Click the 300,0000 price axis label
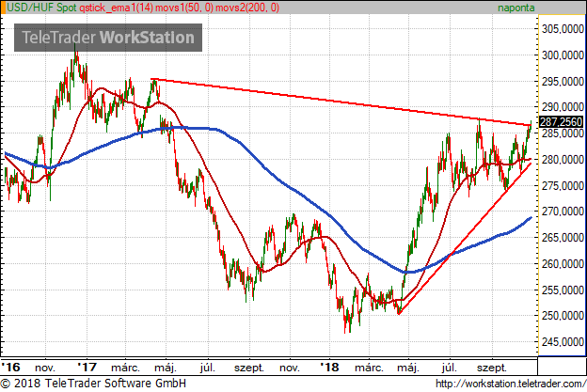Screen dimensions: 587x392 tap(563, 55)
